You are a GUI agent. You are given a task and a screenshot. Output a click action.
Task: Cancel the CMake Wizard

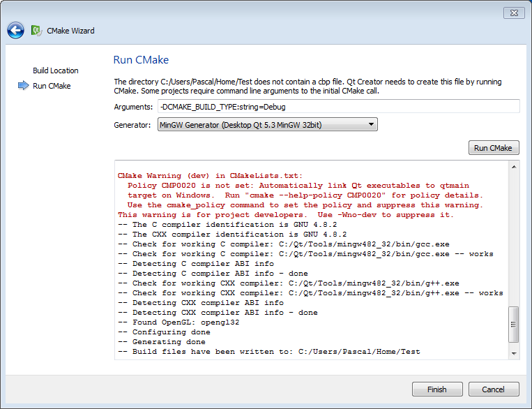click(494, 389)
